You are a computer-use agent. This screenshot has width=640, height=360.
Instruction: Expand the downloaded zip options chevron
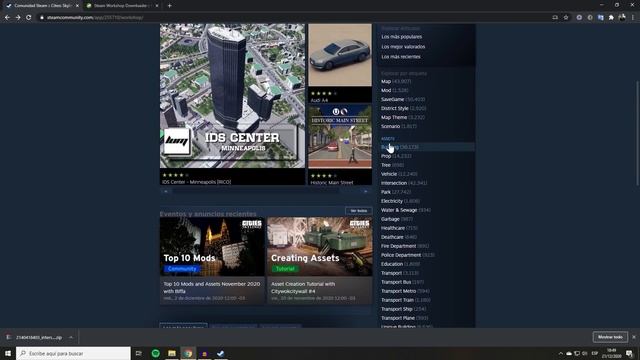pos(71,338)
